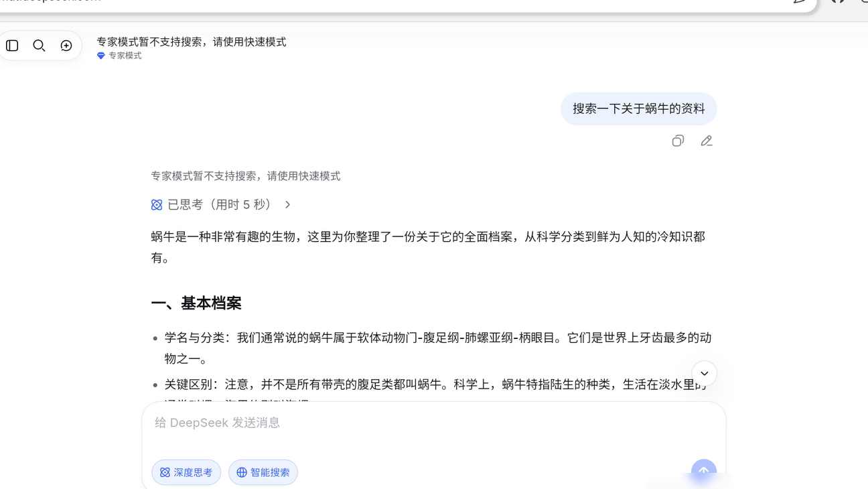The height and width of the screenshot is (489, 868).
Task: Copy the user message with copy icon
Action: tap(678, 141)
